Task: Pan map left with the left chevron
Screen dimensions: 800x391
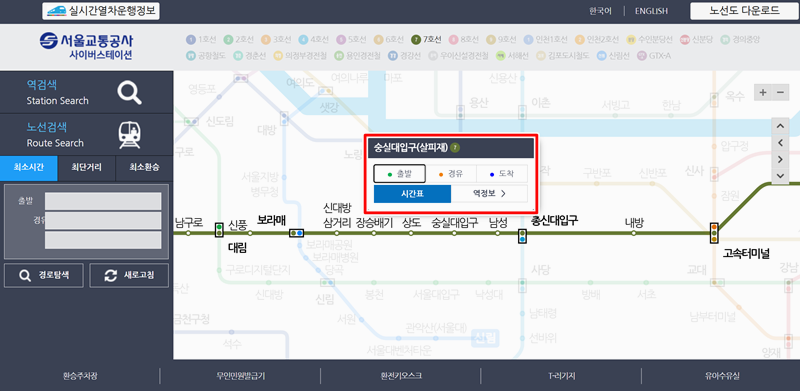Action: pos(780,143)
